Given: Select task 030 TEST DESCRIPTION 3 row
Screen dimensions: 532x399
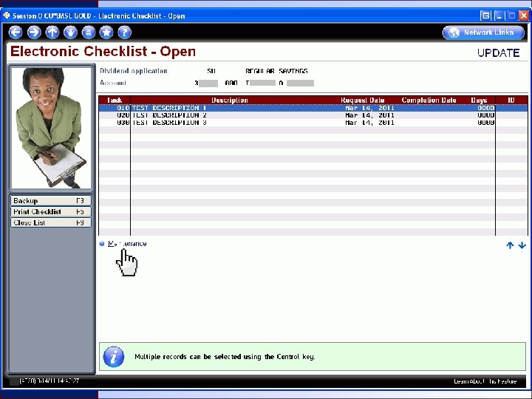Looking at the screenshot, I should pos(313,123).
